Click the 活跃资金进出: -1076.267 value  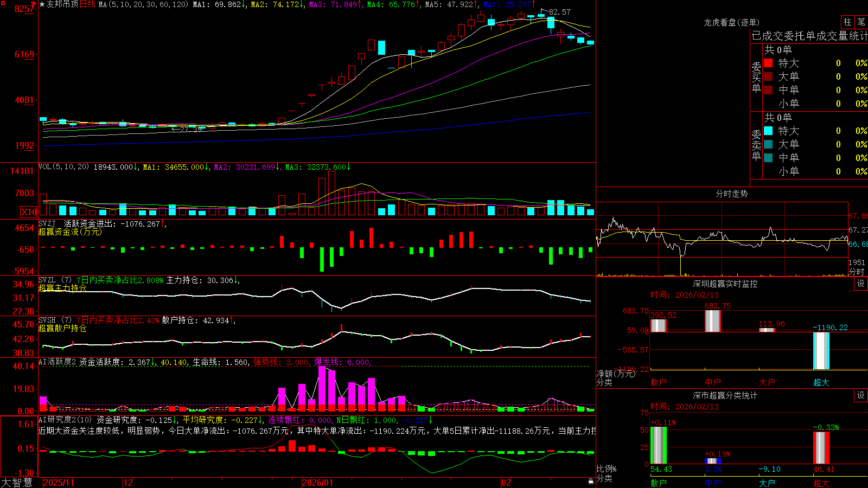pos(112,223)
